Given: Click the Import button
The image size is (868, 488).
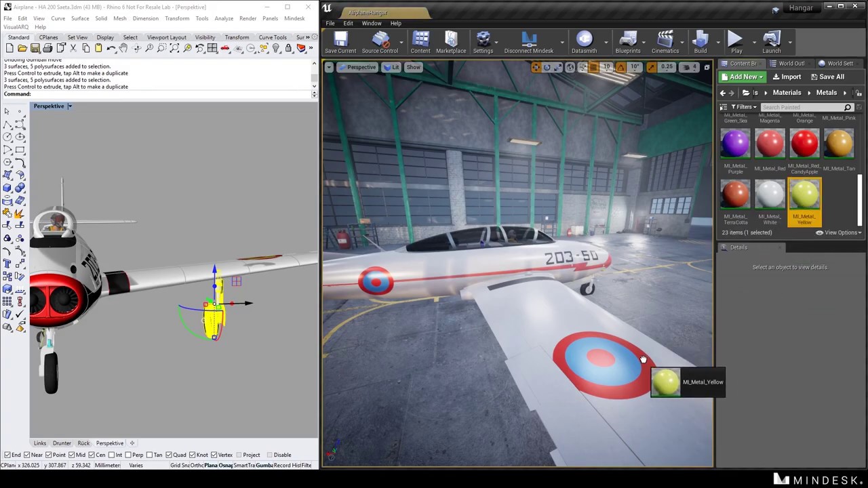Looking at the screenshot, I should (x=787, y=77).
